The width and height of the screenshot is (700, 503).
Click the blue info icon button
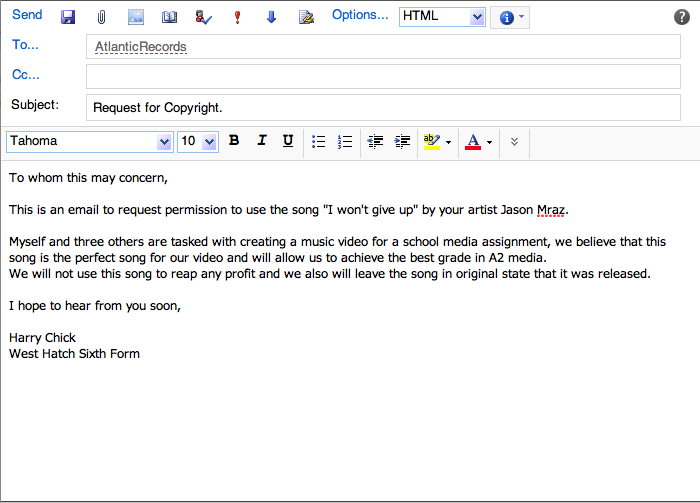point(506,18)
